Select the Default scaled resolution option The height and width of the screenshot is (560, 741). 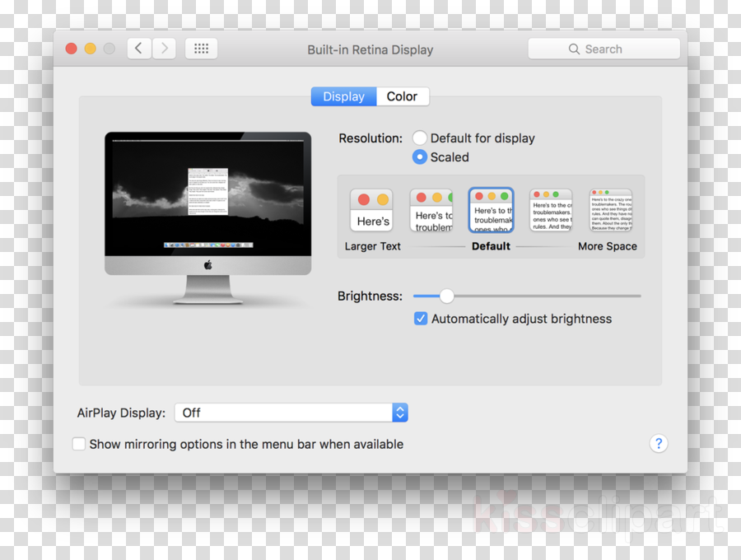491,209
